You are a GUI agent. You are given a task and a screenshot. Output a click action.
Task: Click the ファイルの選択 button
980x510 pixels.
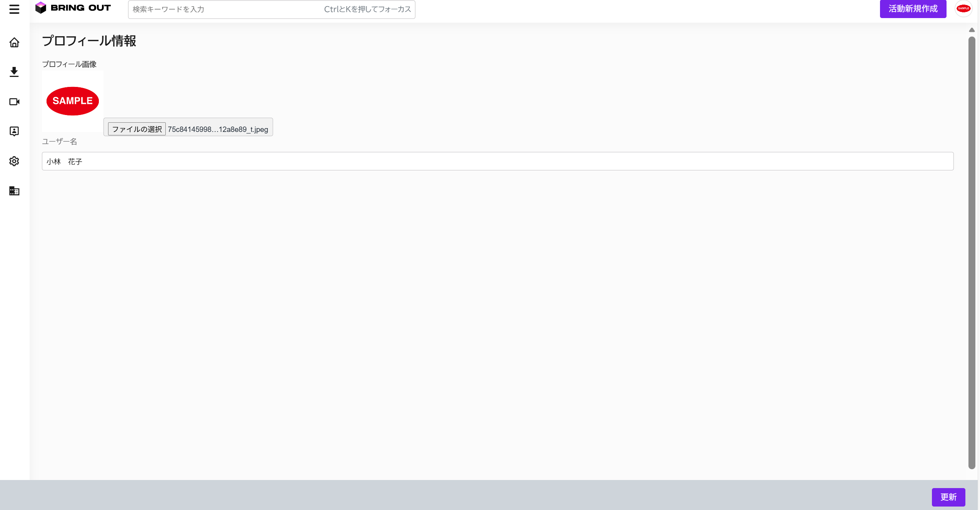coord(137,129)
